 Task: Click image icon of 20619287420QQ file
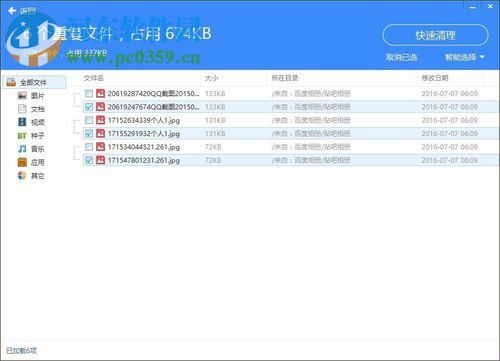(100, 93)
